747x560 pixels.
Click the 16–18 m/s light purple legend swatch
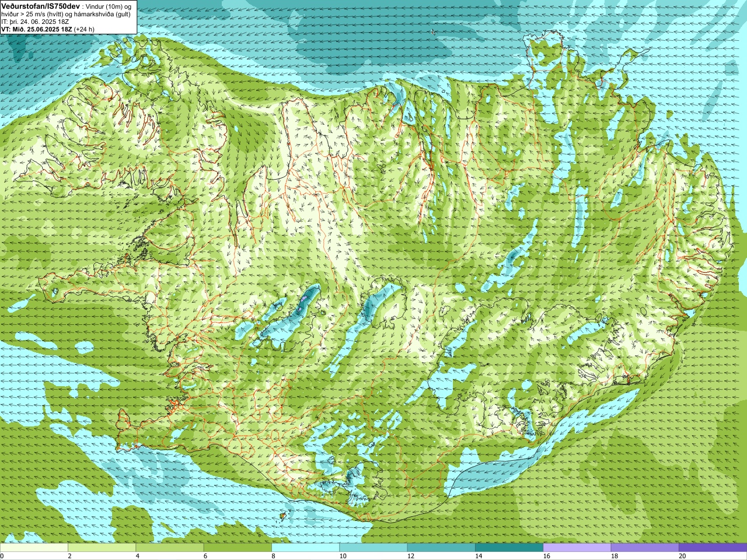577,548
